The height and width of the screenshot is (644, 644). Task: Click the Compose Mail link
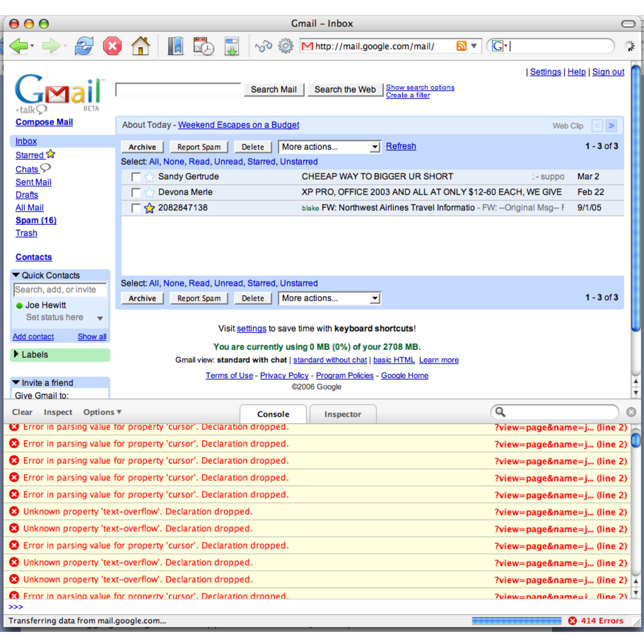(44, 122)
